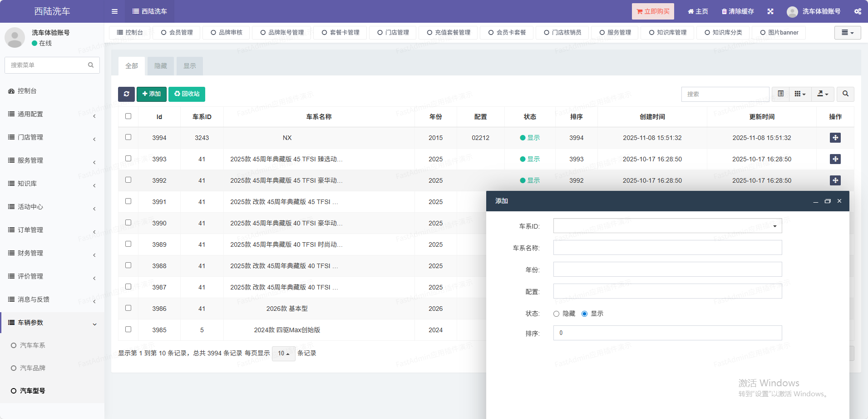868x419 pixels.
Task: Tick the select-all checkbox in the table header
Action: pos(128,116)
